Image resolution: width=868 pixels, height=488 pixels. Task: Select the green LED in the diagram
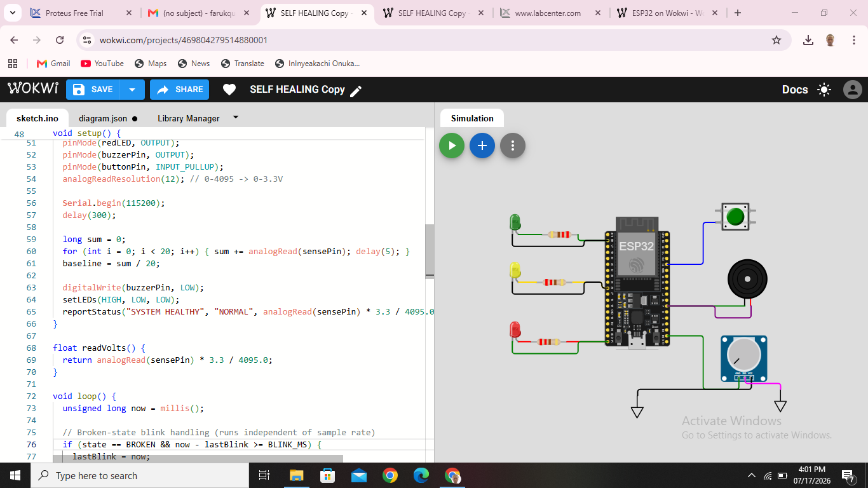(x=515, y=222)
